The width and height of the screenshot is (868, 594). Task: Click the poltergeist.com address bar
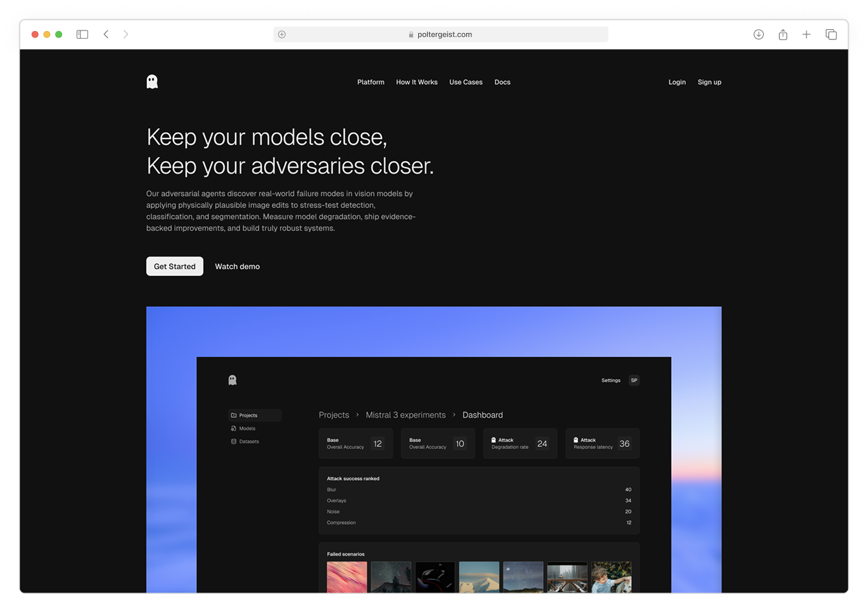(x=440, y=34)
